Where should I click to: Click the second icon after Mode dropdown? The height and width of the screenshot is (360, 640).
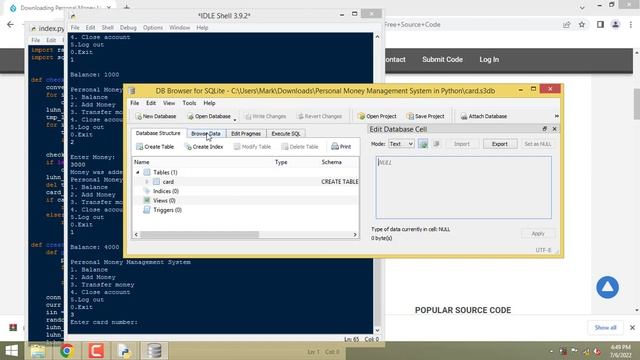click(436, 144)
